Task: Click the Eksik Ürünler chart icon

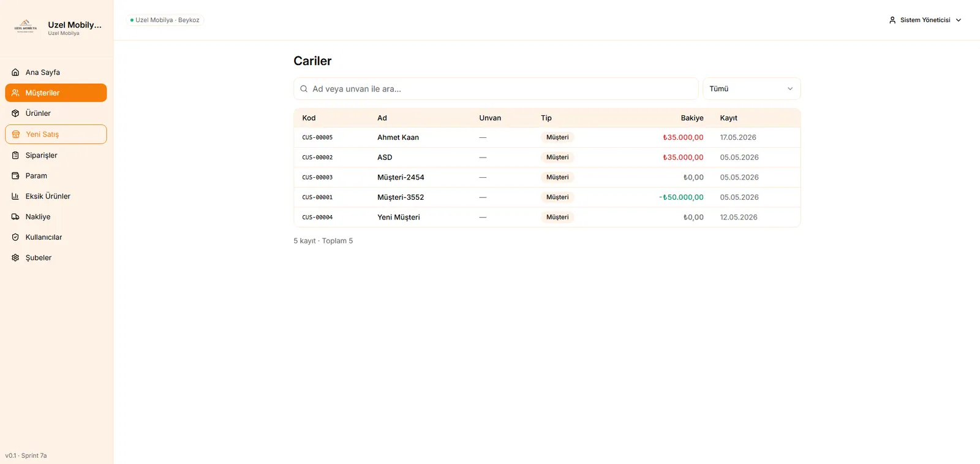Action: 15,196
